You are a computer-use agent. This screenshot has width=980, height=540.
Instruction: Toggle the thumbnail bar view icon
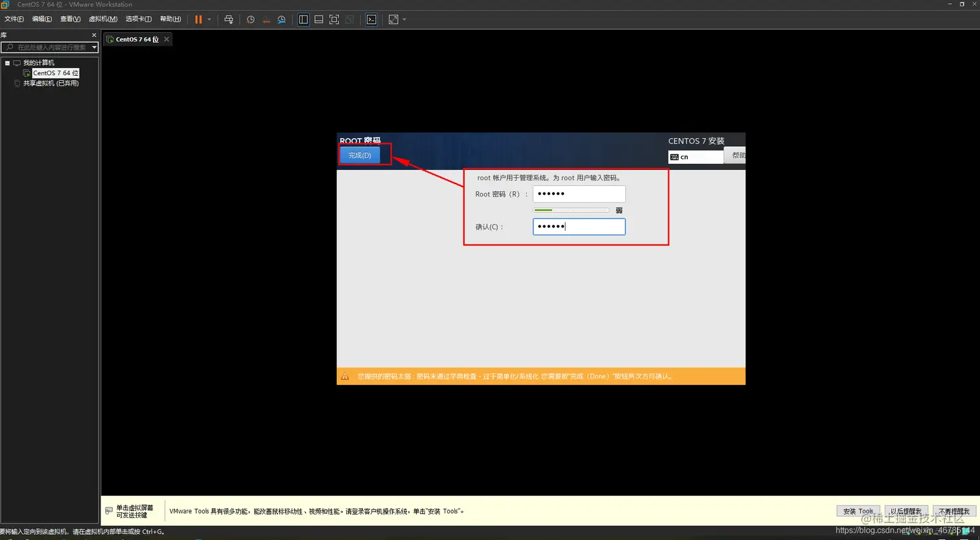click(319, 19)
